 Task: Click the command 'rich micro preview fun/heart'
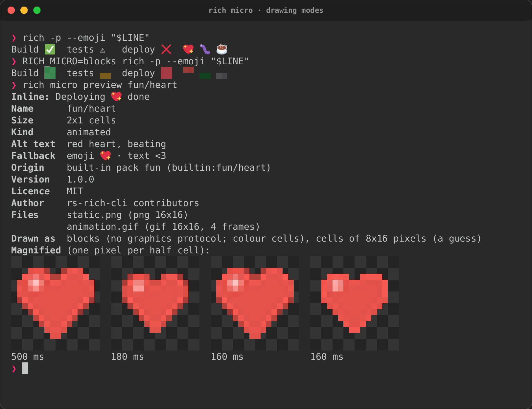[x=100, y=85]
